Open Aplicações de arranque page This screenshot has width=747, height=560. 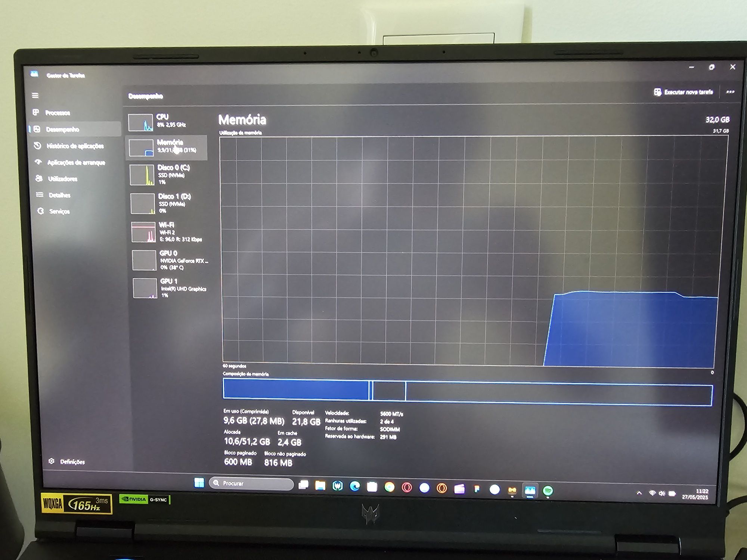(76, 162)
